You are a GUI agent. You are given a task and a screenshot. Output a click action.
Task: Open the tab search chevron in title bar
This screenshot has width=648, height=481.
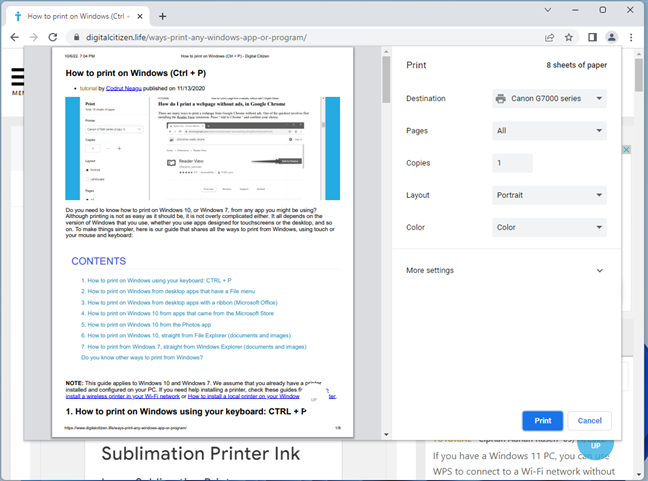click(x=548, y=10)
